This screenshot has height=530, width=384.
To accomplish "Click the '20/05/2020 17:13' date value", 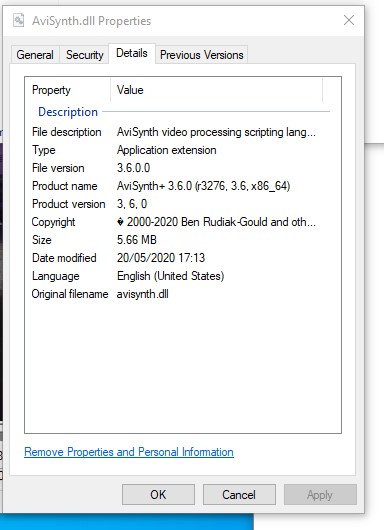I will (x=161, y=258).
